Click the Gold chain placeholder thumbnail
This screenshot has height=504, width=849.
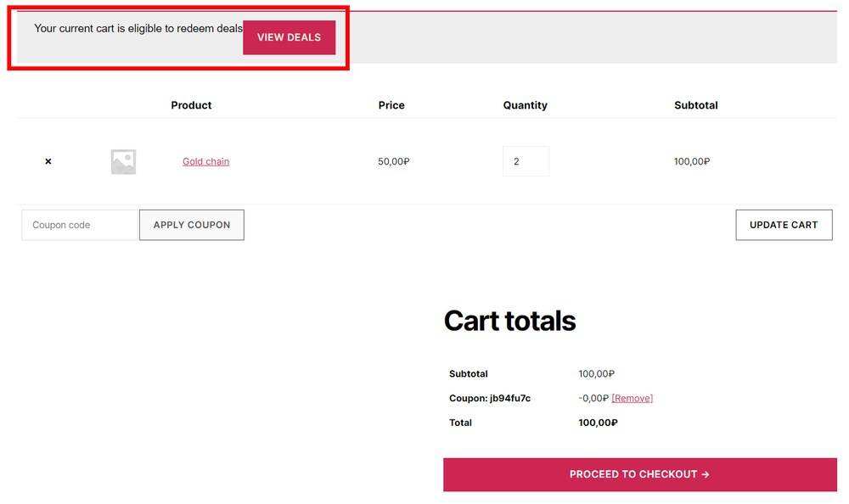tap(123, 161)
